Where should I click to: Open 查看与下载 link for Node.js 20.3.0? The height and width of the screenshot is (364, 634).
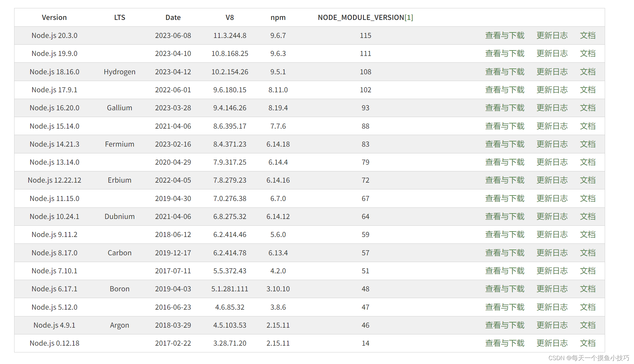[x=505, y=35]
